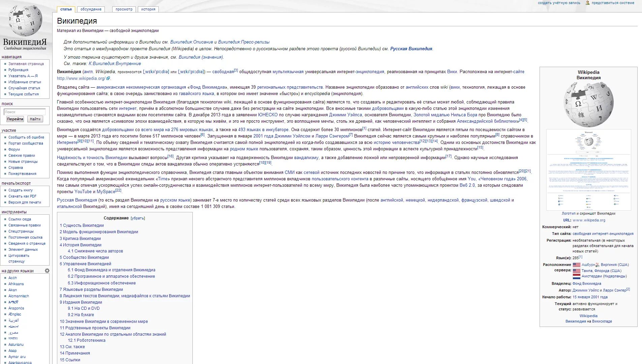The height and width of the screenshot is (364, 642).
Task: Open the Wikipedia puzzle globe image in infobox
Action: tap(588, 104)
